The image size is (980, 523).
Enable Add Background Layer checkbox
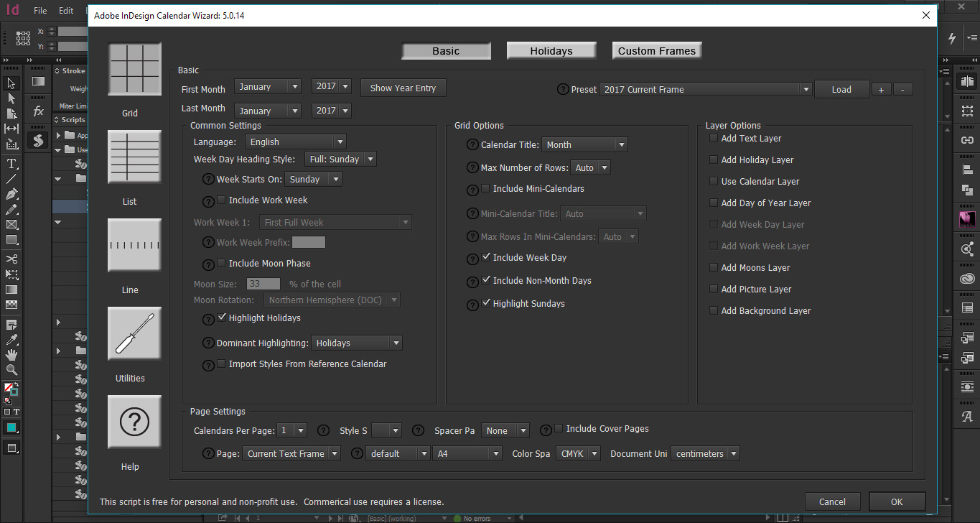click(714, 310)
